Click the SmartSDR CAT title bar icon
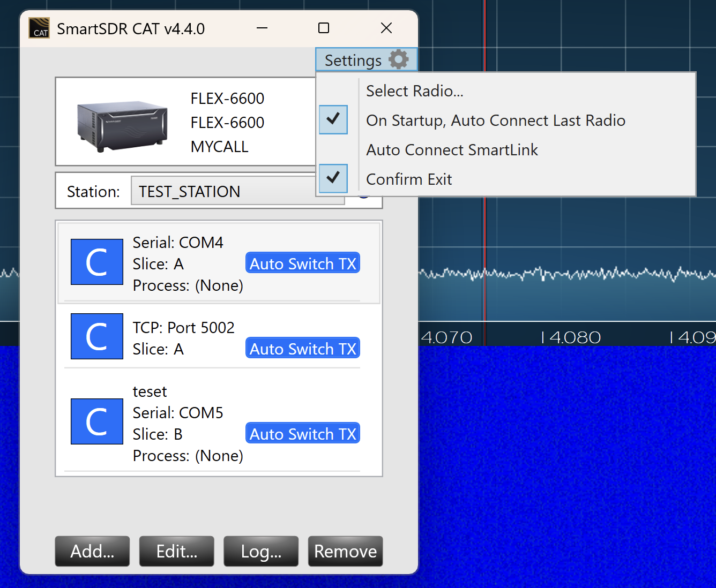Screen dimensions: 716x588 pos(39,28)
